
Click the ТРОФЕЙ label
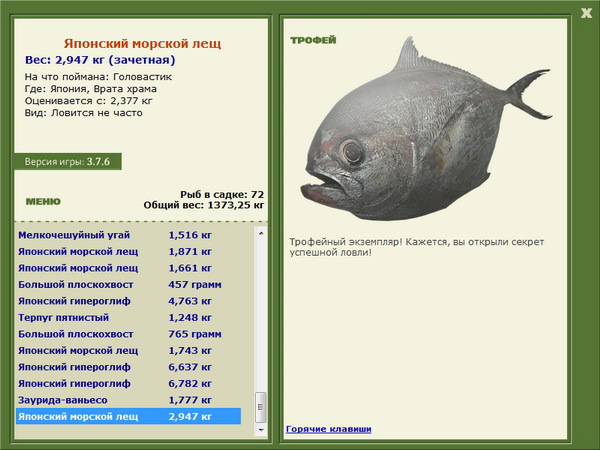[x=313, y=40]
